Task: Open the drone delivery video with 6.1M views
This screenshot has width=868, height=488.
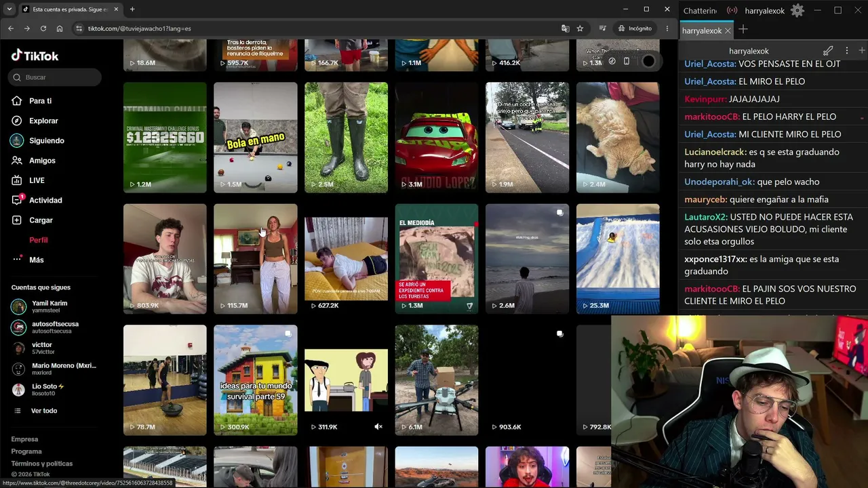Action: click(x=437, y=380)
